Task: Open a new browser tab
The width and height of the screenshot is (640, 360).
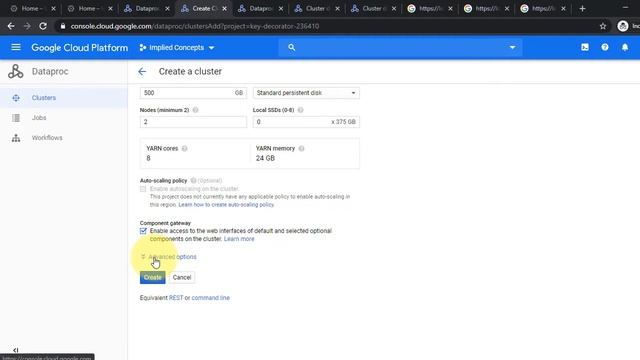Action: point(582,9)
